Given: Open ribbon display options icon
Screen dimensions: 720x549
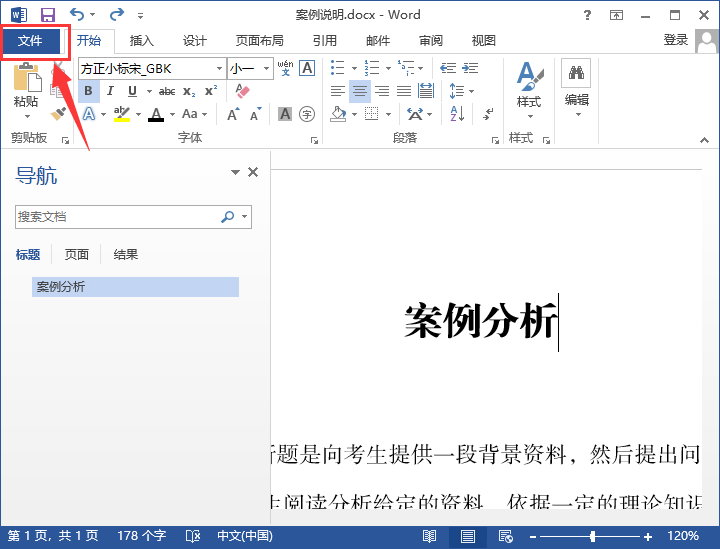Looking at the screenshot, I should coord(616,15).
